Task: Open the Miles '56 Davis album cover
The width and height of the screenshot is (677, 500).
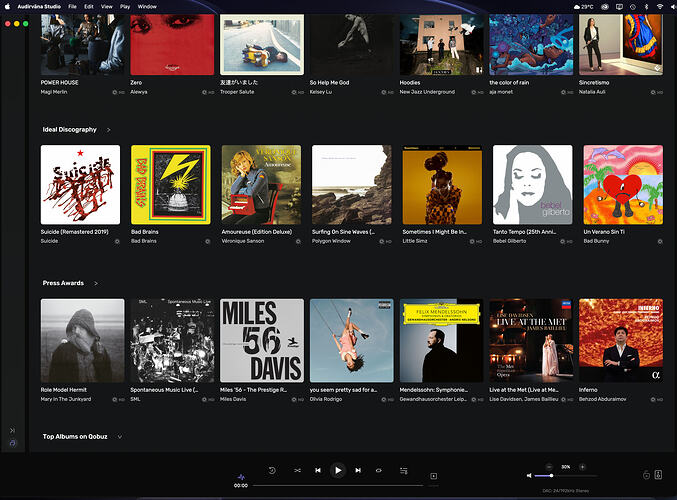Action: click(x=262, y=340)
